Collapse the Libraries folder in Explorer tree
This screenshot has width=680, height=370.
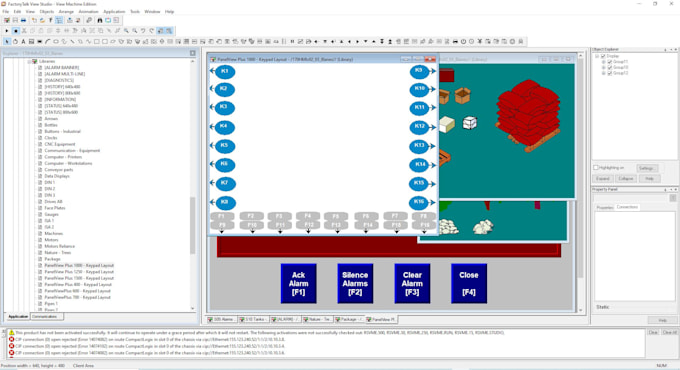(29, 62)
